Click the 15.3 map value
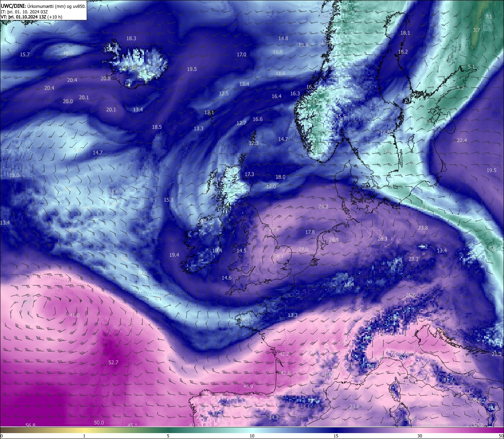This screenshot has width=504, height=439. tap(169, 200)
